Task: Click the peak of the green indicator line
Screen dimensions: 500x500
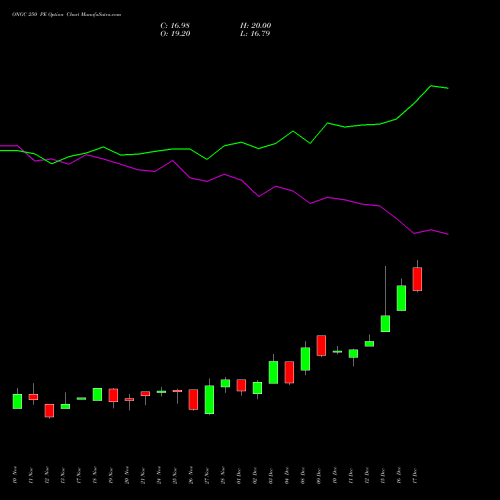Action: [x=431, y=86]
